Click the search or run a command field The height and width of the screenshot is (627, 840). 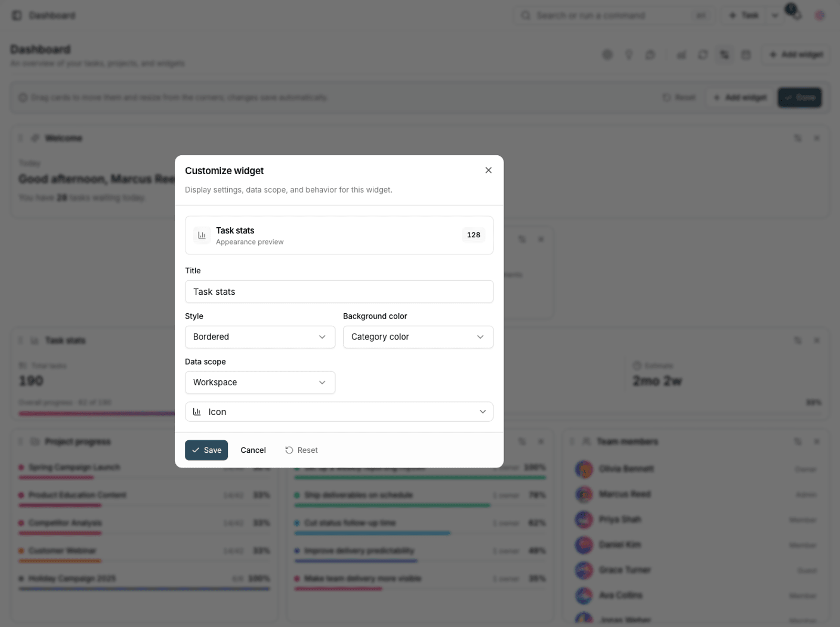(613, 16)
